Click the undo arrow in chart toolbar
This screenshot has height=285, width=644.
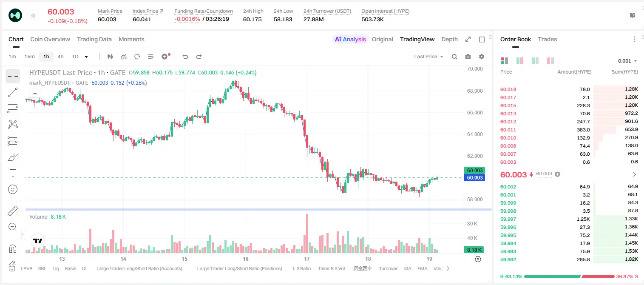click(x=185, y=57)
